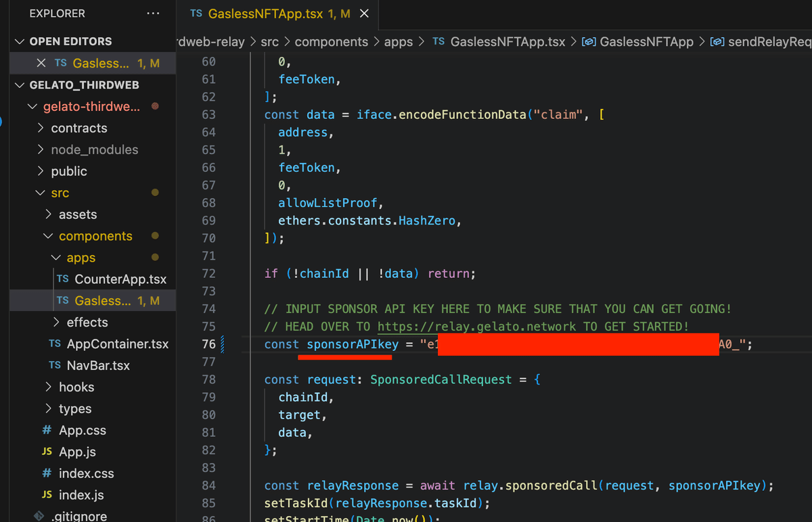This screenshot has width=812, height=522.
Task: Open the Explorer more actions ellipsis
Action: (153, 14)
